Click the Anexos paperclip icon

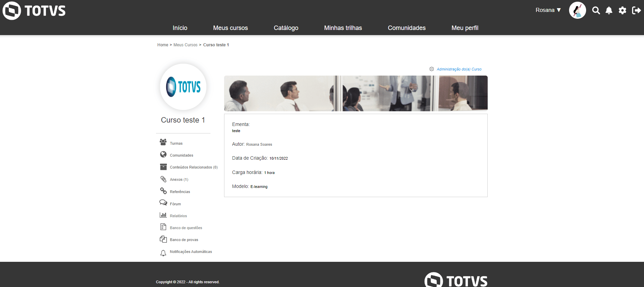163,179
